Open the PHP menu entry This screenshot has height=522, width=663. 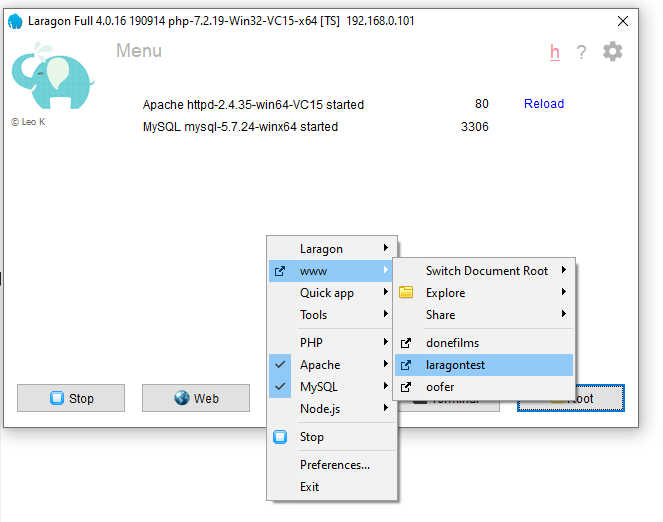pos(332,342)
